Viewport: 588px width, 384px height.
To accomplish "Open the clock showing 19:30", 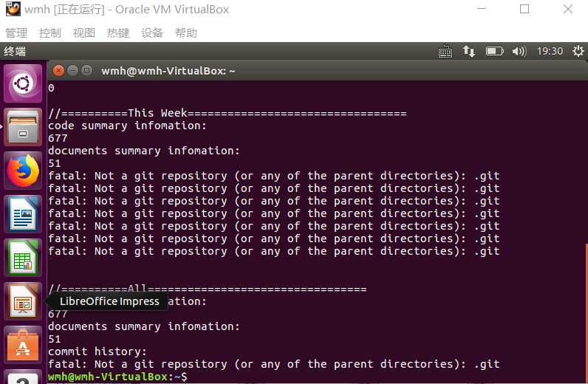I will pos(550,51).
